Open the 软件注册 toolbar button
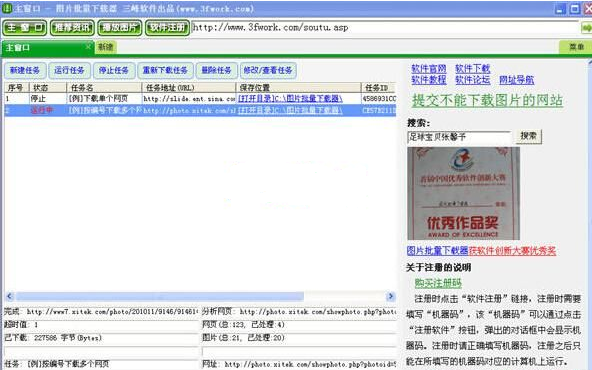 pyautogui.click(x=167, y=28)
